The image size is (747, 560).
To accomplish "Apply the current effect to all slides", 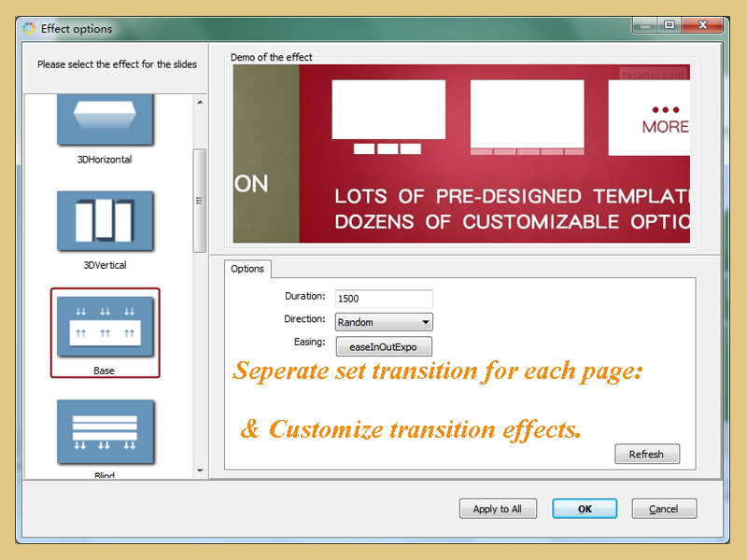I will coord(498,509).
